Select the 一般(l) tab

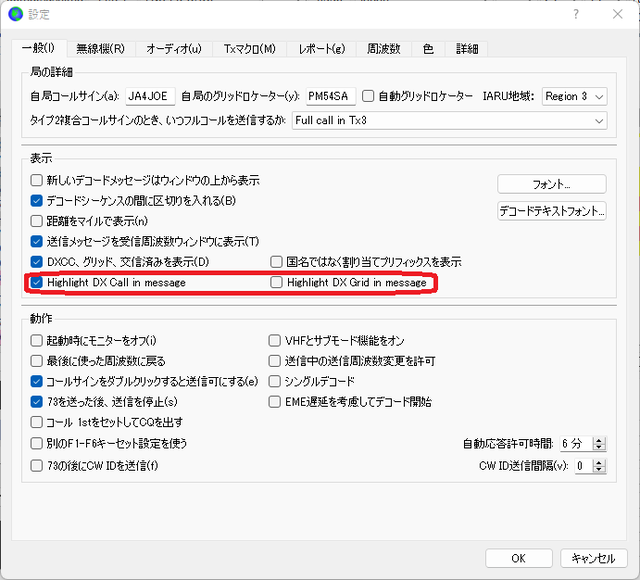coord(38,48)
